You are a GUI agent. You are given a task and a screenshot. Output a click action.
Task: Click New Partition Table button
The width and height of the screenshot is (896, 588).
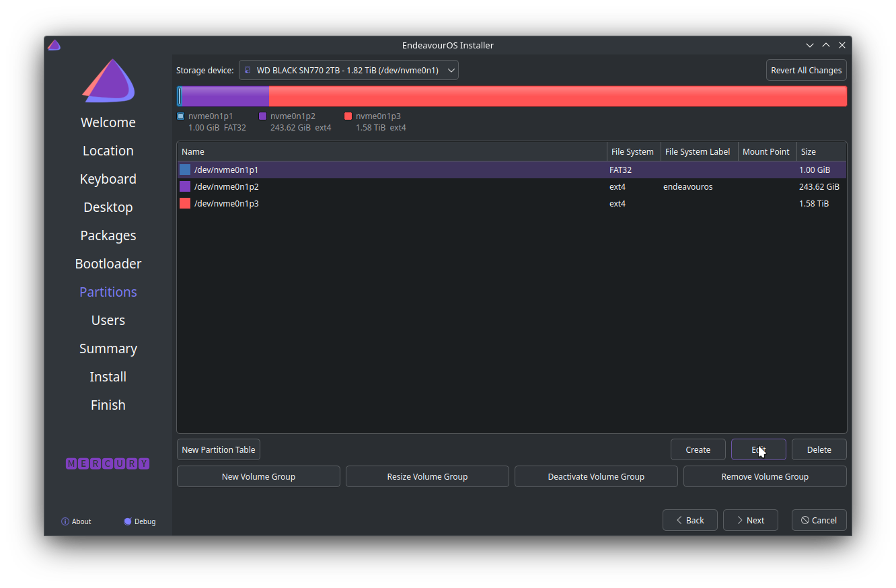click(x=219, y=449)
